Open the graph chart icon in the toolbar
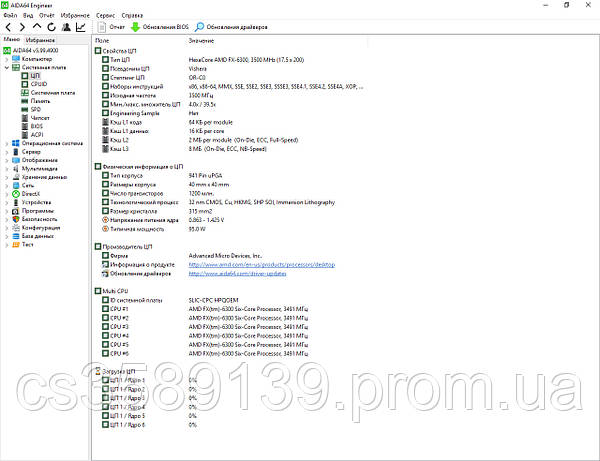 pos(80,27)
